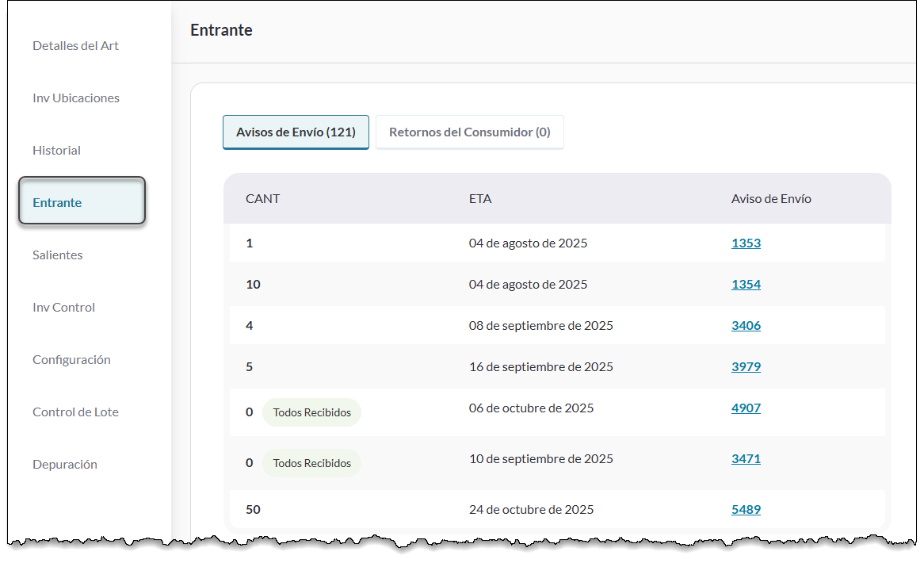Open the Configuración page

point(71,359)
